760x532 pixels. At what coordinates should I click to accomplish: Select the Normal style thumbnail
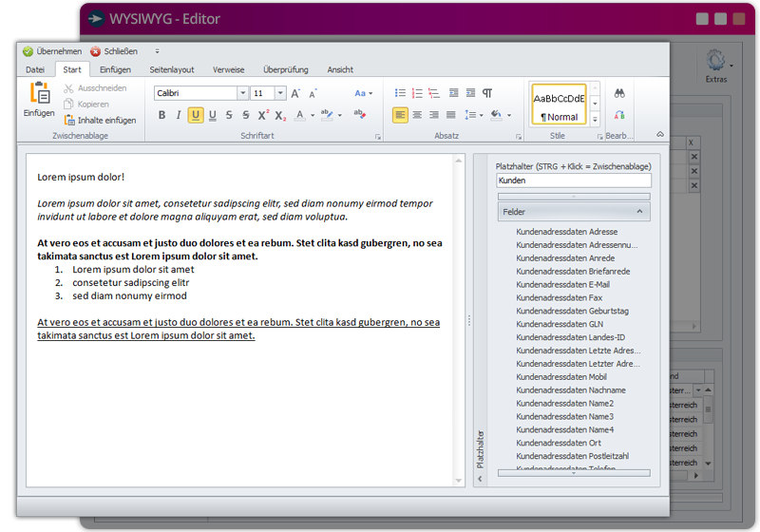(559, 104)
